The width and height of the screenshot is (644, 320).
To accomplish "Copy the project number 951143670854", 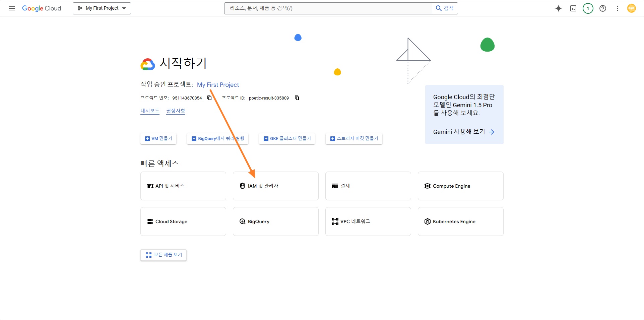I will 209,98.
